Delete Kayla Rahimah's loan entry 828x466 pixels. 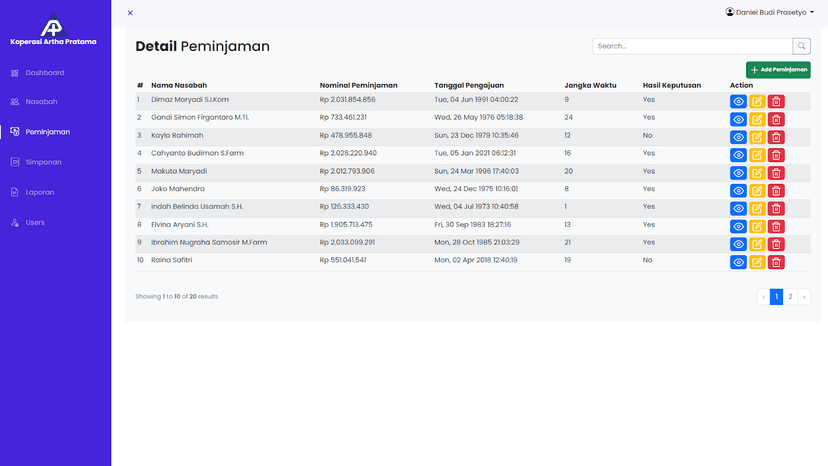tap(776, 137)
